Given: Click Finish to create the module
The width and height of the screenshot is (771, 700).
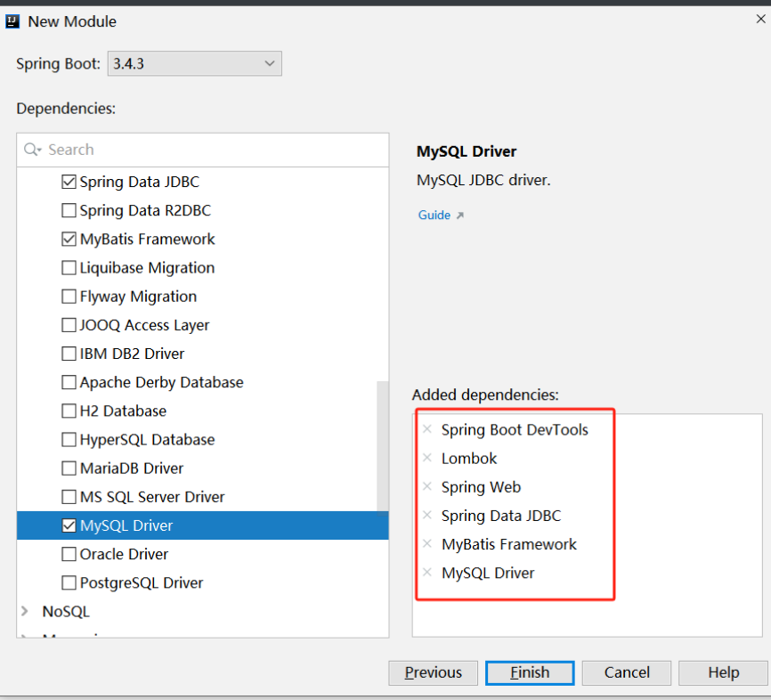Looking at the screenshot, I should [x=530, y=672].
